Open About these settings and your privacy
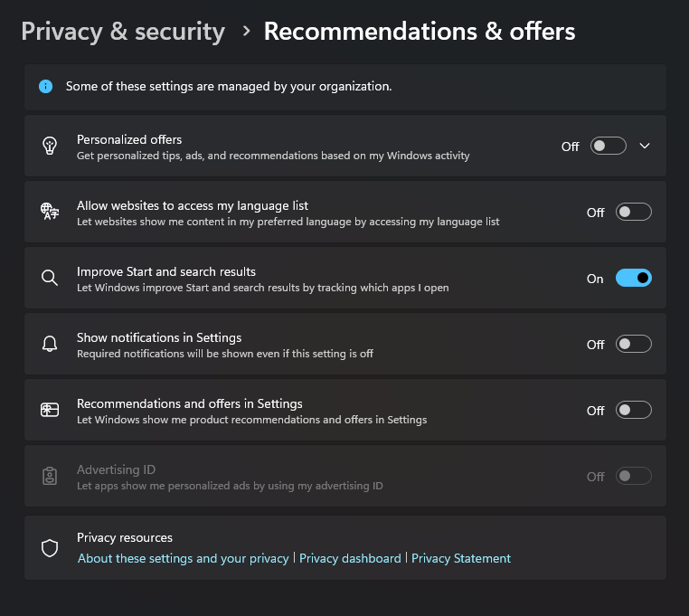 point(184,558)
